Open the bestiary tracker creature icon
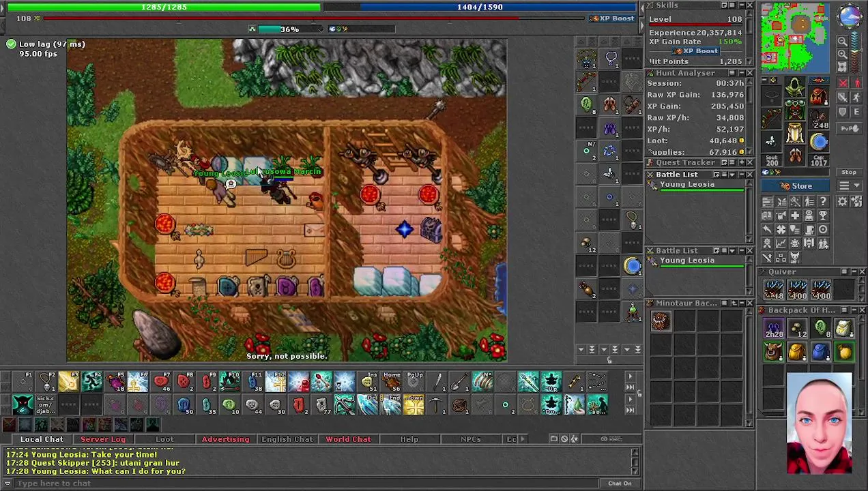The width and height of the screenshot is (868, 491). 795,257
